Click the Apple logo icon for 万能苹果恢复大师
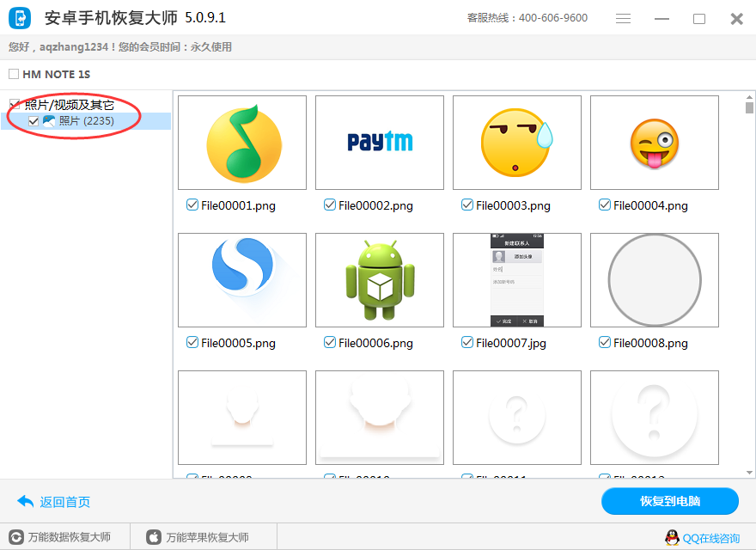Viewport: 756px width, 550px height. pos(154,537)
